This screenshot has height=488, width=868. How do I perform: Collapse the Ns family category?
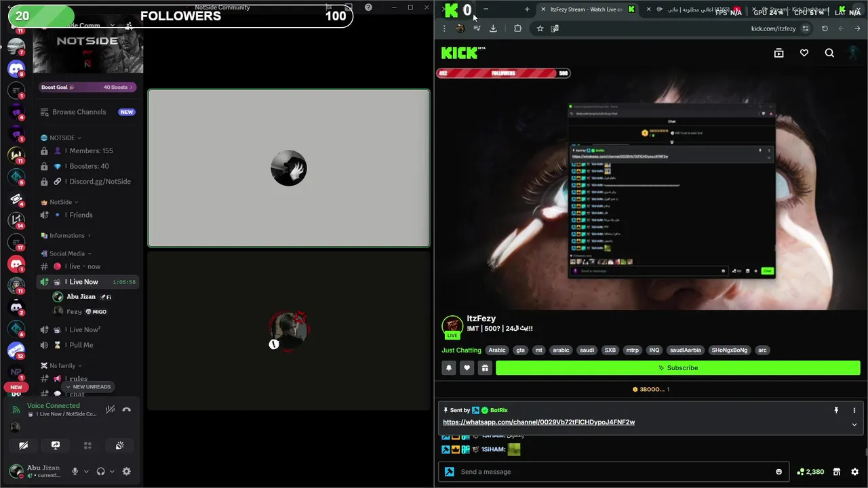tap(61, 365)
